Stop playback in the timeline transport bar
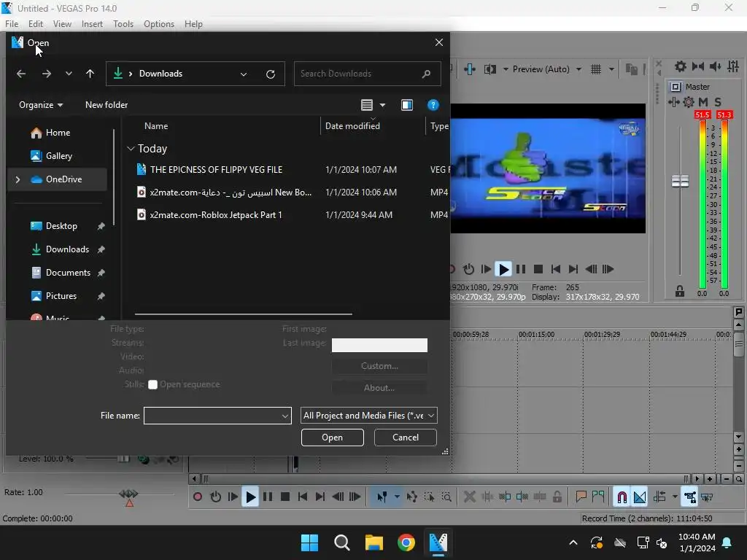The height and width of the screenshot is (560, 747). 285,497
